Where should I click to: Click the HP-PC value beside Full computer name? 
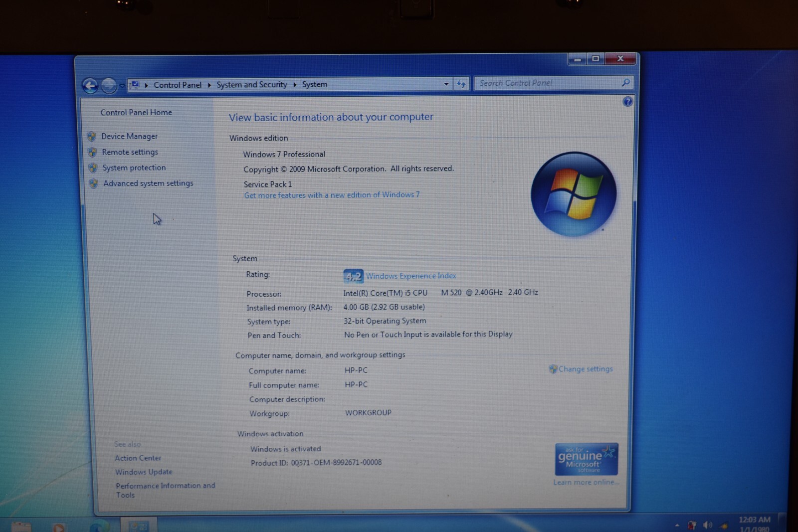356,384
